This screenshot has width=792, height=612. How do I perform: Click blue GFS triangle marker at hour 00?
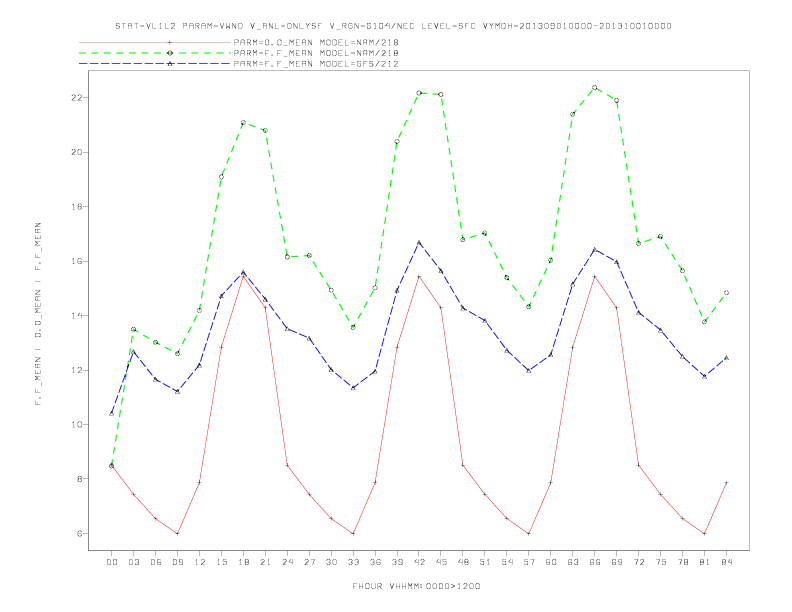[112, 414]
